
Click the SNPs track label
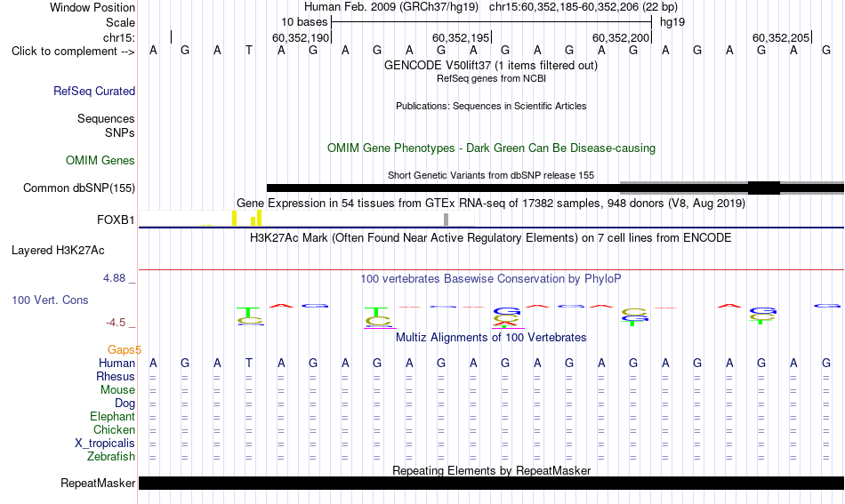click(120, 132)
